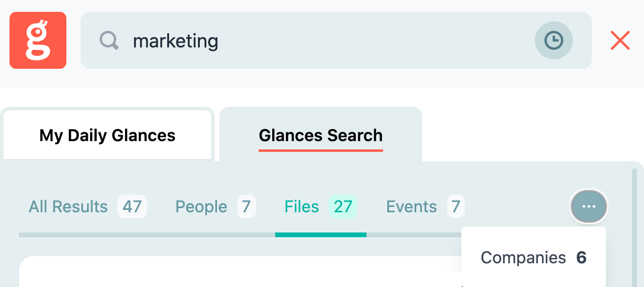Image resolution: width=644 pixels, height=287 pixels.
Task: Switch to My Daily Glances tab
Action: coord(107,135)
